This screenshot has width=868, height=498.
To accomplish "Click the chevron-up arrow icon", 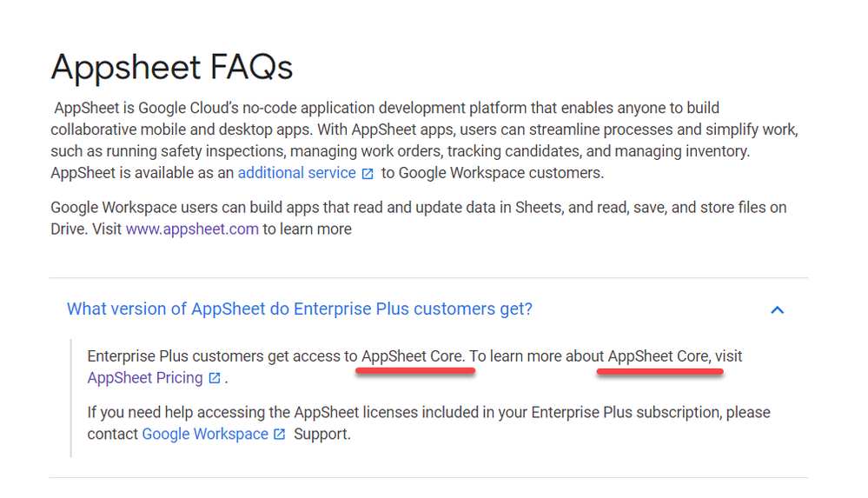I will [x=778, y=309].
